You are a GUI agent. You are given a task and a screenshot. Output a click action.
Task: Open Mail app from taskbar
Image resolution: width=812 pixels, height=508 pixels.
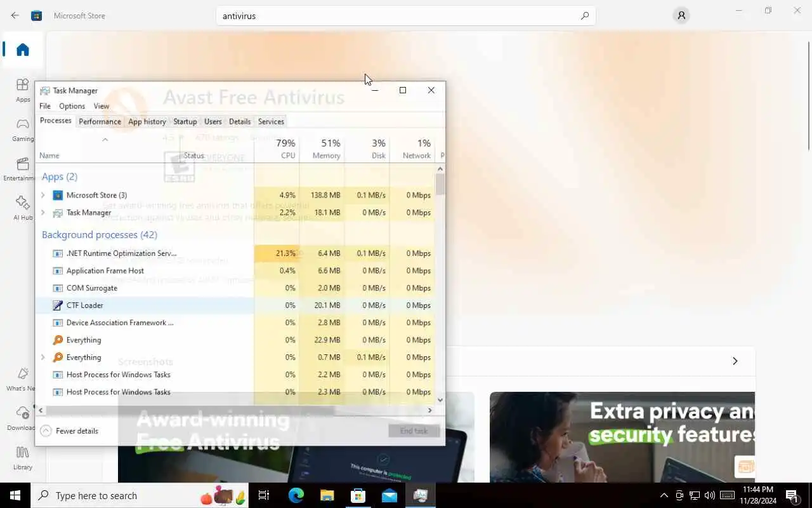click(389, 495)
